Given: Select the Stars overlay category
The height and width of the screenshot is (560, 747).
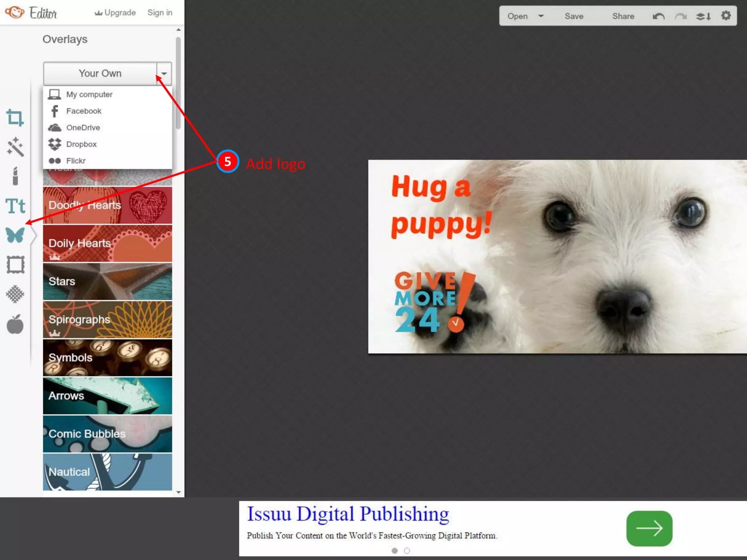Looking at the screenshot, I should pyautogui.click(x=107, y=281).
